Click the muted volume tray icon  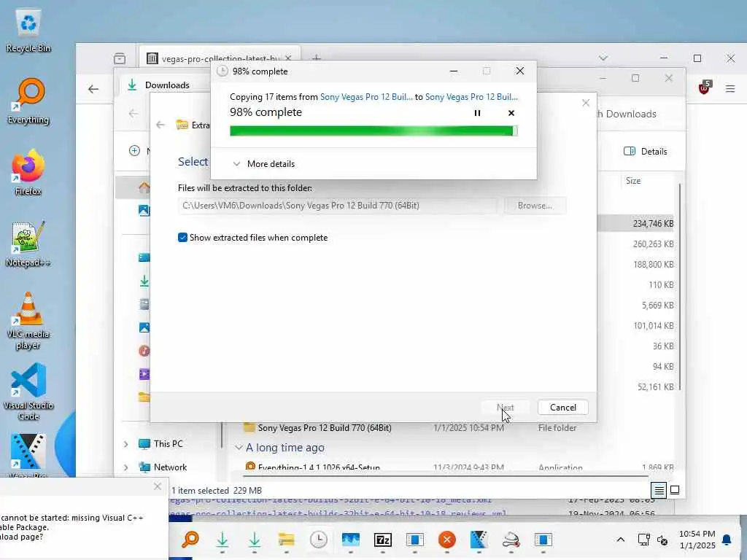click(x=662, y=540)
